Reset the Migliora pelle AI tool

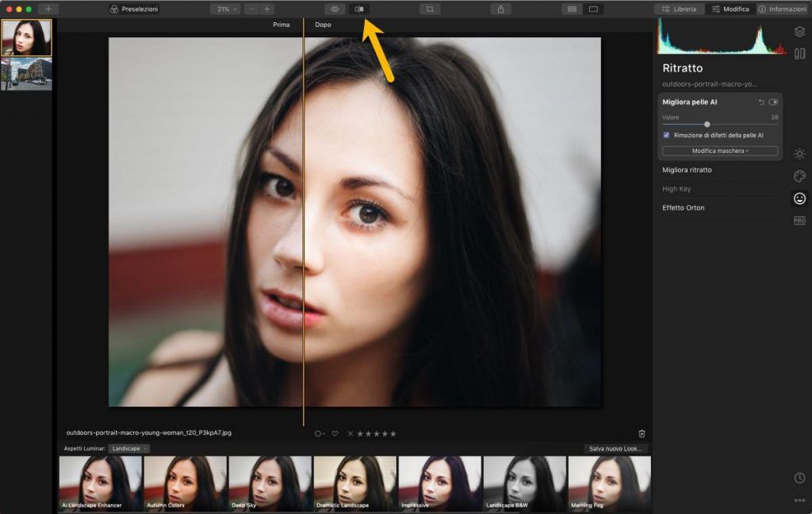(761, 102)
